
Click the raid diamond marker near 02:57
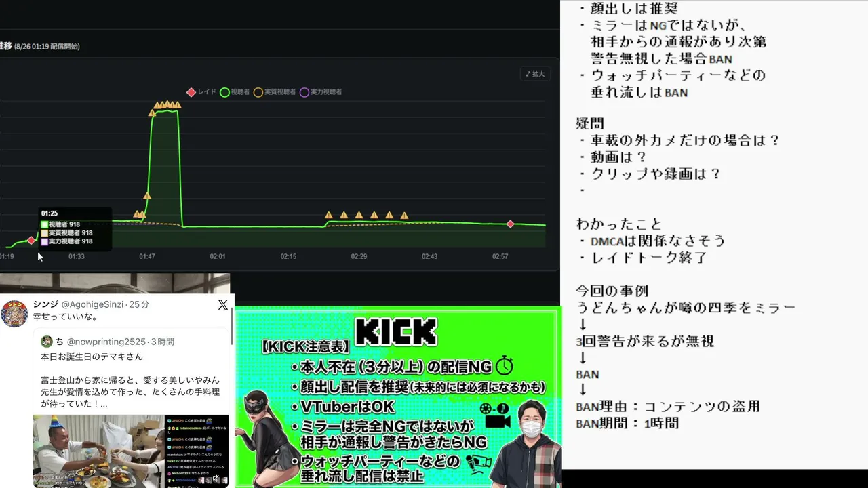point(511,224)
